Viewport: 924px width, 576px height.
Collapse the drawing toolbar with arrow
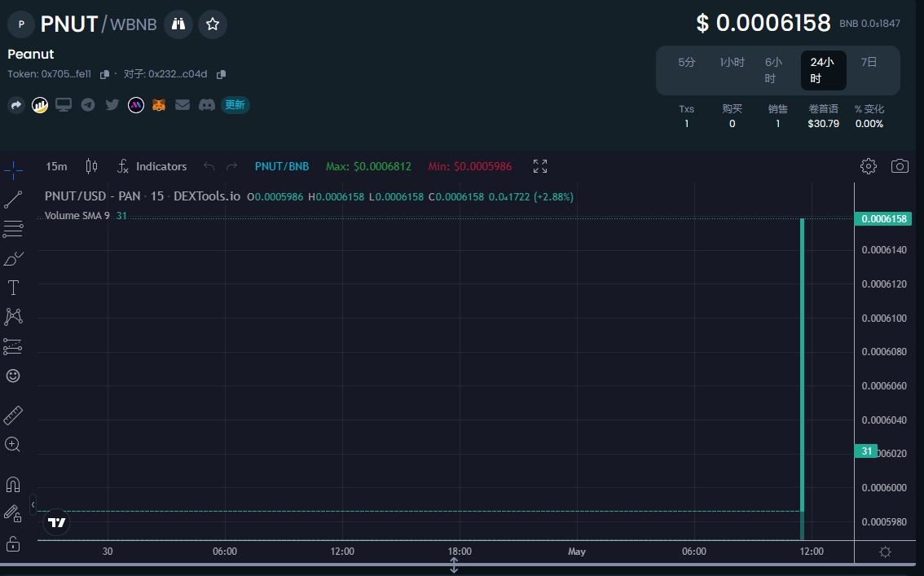coord(33,505)
